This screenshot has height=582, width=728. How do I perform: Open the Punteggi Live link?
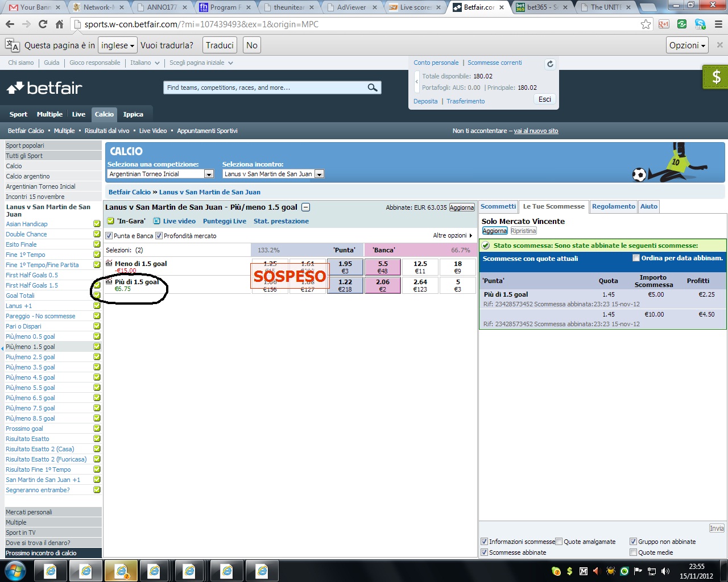(x=225, y=221)
